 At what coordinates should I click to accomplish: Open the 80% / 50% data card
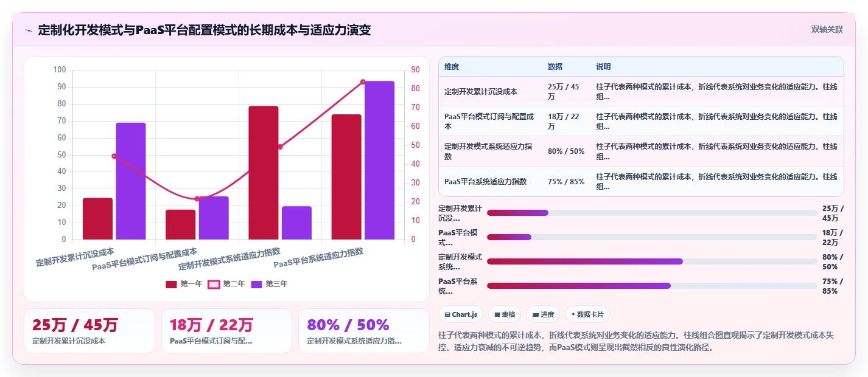(364, 331)
